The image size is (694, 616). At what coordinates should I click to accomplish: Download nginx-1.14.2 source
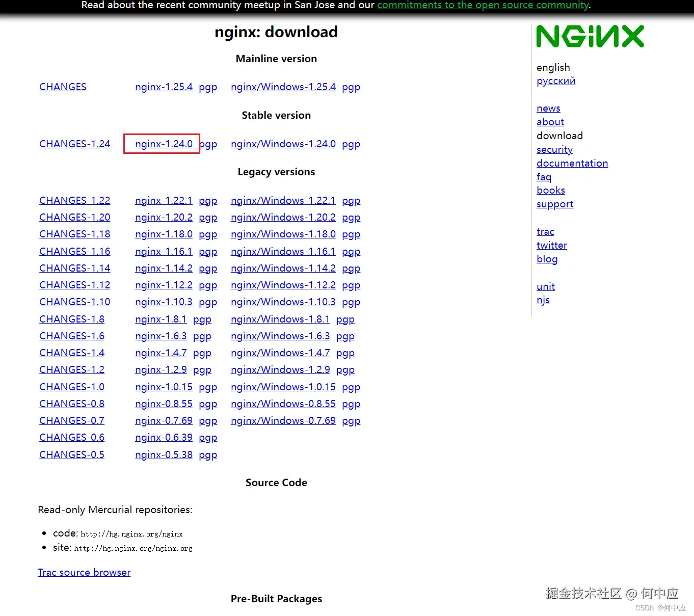click(x=164, y=269)
